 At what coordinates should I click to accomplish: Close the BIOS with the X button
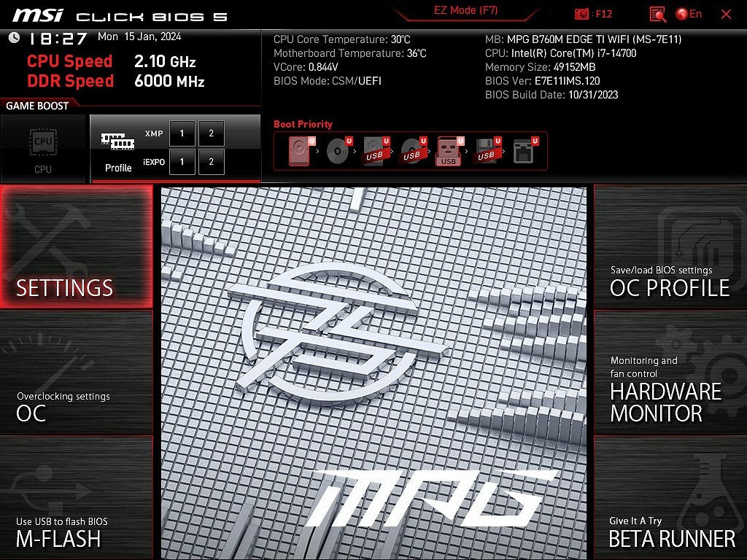click(x=726, y=15)
